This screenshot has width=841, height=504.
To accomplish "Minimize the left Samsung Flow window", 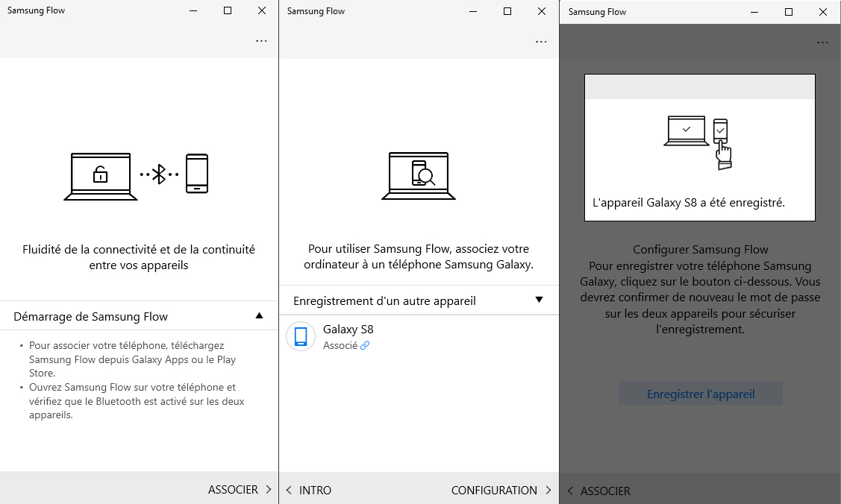I will click(193, 10).
